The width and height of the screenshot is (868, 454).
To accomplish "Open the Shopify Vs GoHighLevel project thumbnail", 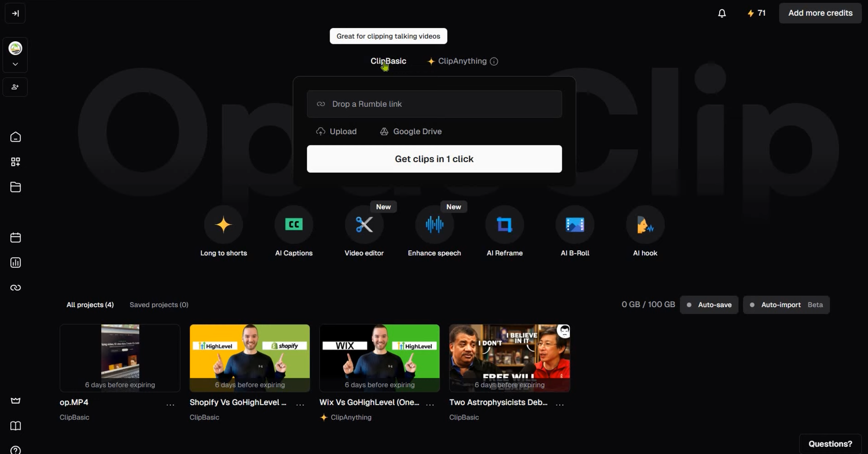I will point(250,358).
